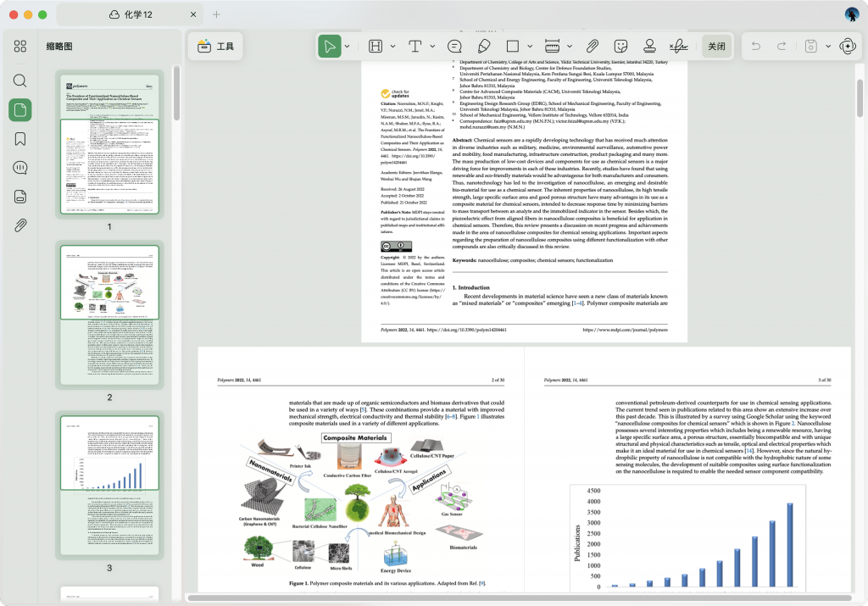
Task: Click the "Publications" chart axis label
Action: tap(577, 543)
